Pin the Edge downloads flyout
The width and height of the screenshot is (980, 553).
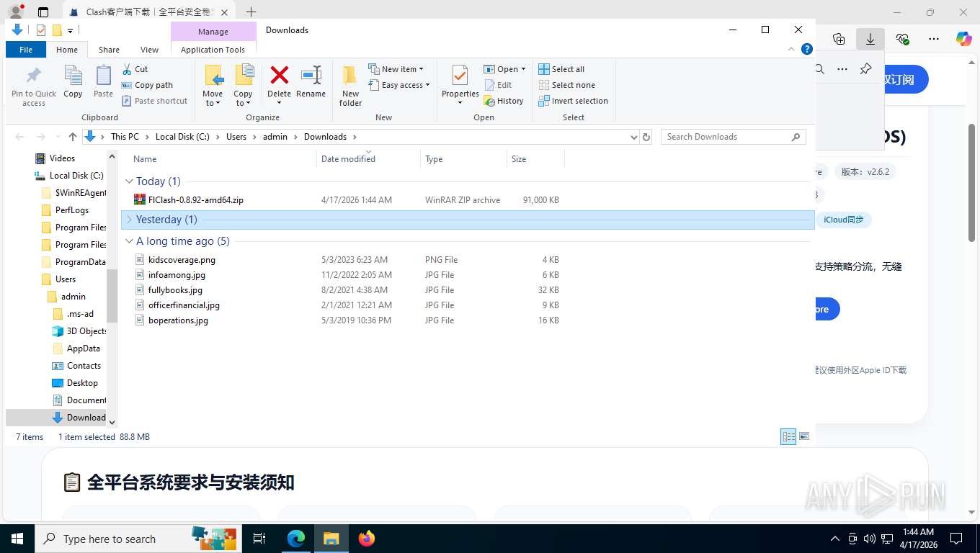(x=865, y=69)
